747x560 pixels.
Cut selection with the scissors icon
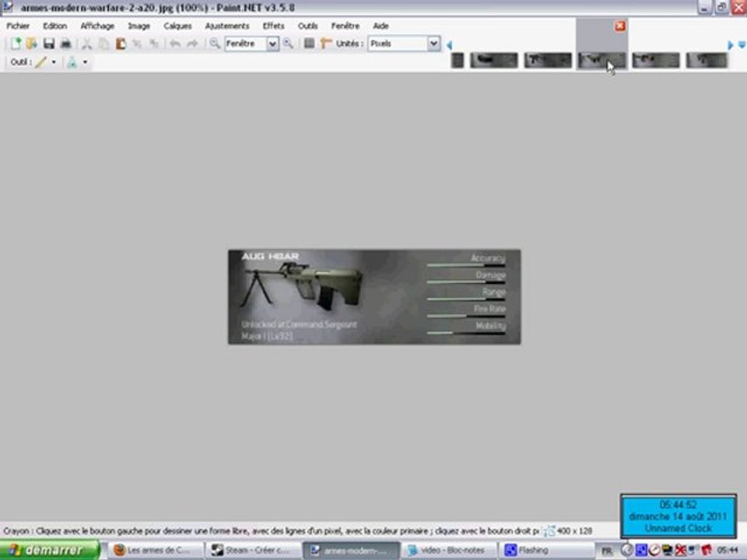pos(86,44)
